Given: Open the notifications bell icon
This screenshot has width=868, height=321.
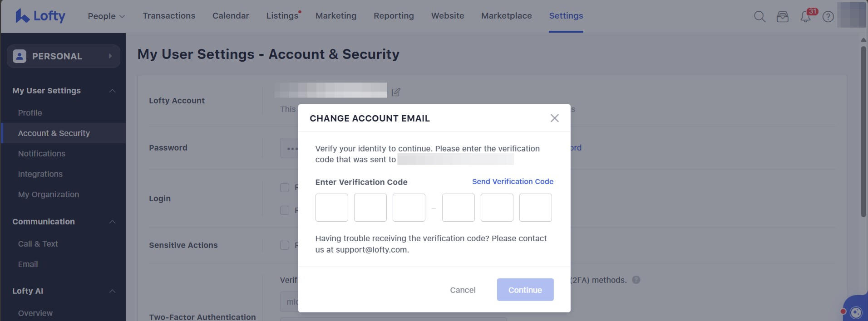Looking at the screenshot, I should (x=805, y=17).
